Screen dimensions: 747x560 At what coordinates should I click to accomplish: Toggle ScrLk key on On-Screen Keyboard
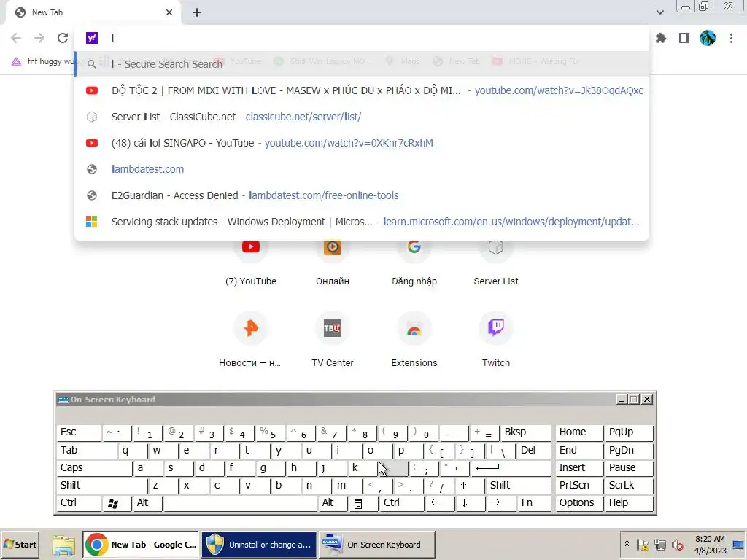point(629,485)
